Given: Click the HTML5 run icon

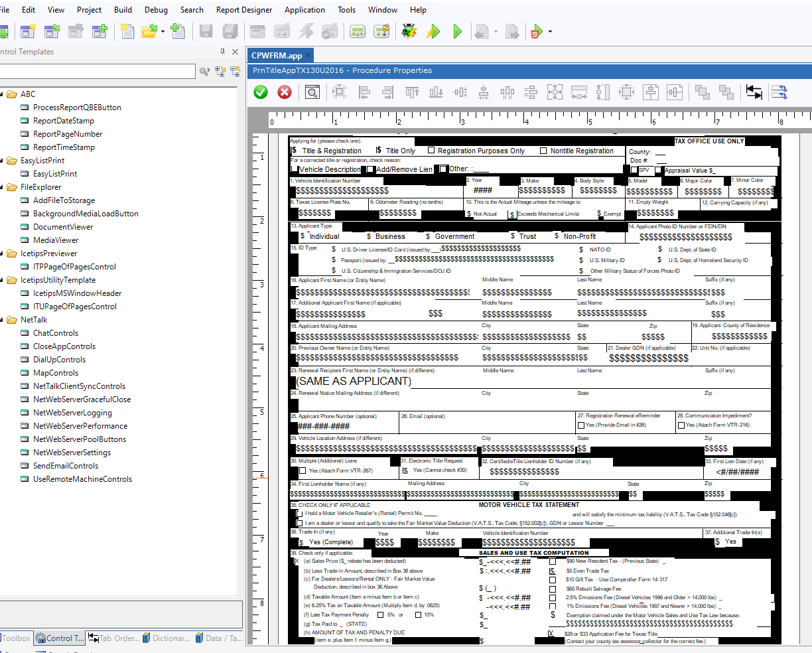Looking at the screenshot, I should [x=537, y=31].
